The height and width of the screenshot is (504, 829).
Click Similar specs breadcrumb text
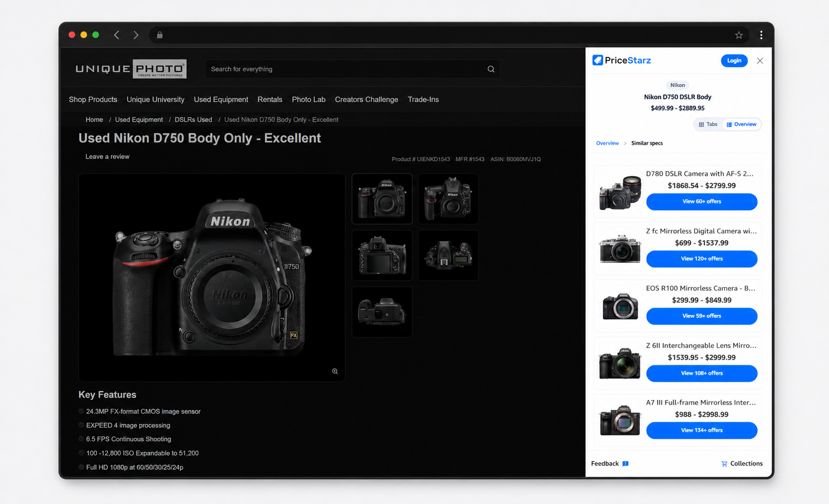(647, 143)
